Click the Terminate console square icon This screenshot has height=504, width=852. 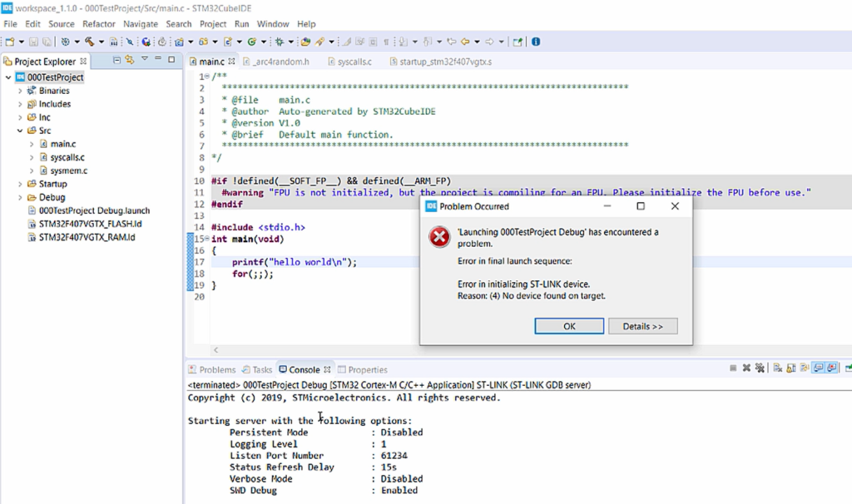[x=733, y=368]
